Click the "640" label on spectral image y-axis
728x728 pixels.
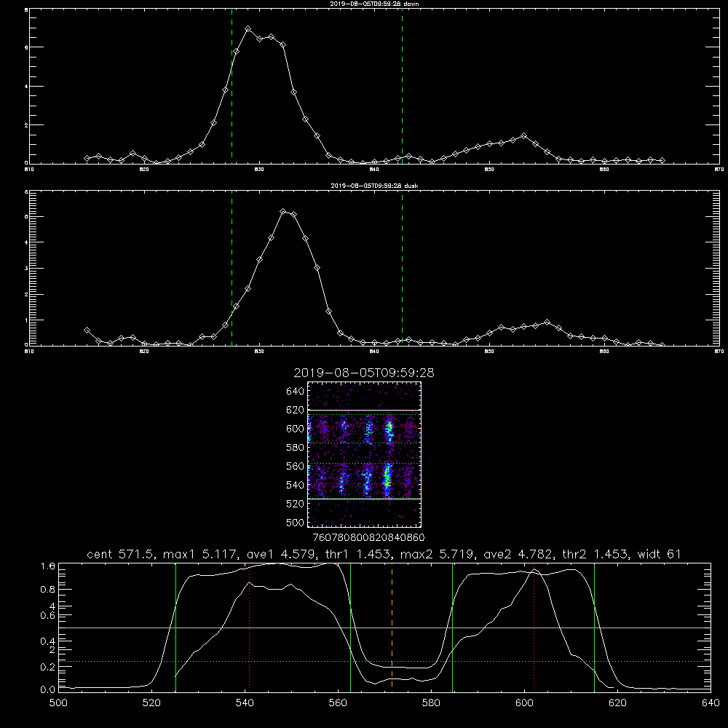click(296, 391)
